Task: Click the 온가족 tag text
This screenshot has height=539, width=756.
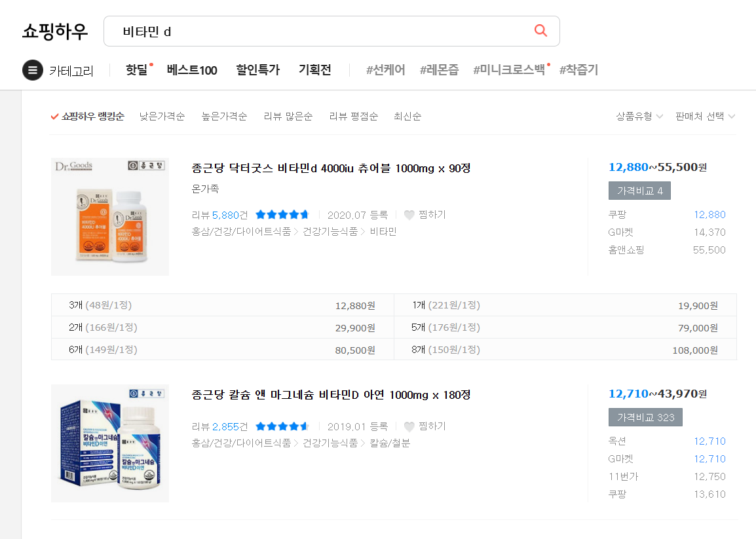Action: [205, 189]
